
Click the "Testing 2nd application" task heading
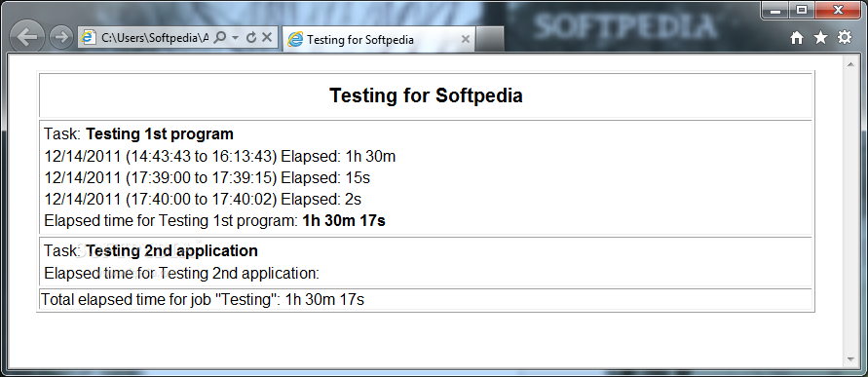[x=172, y=250]
